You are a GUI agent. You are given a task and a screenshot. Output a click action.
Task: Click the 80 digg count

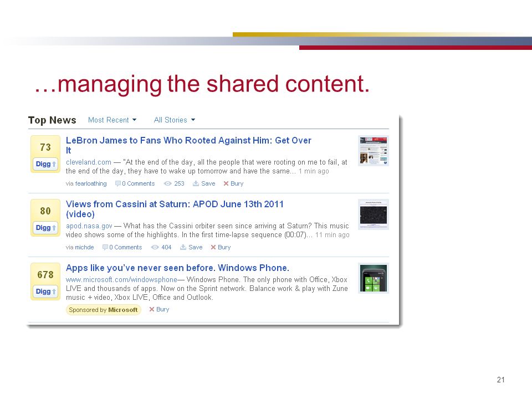(x=45, y=211)
